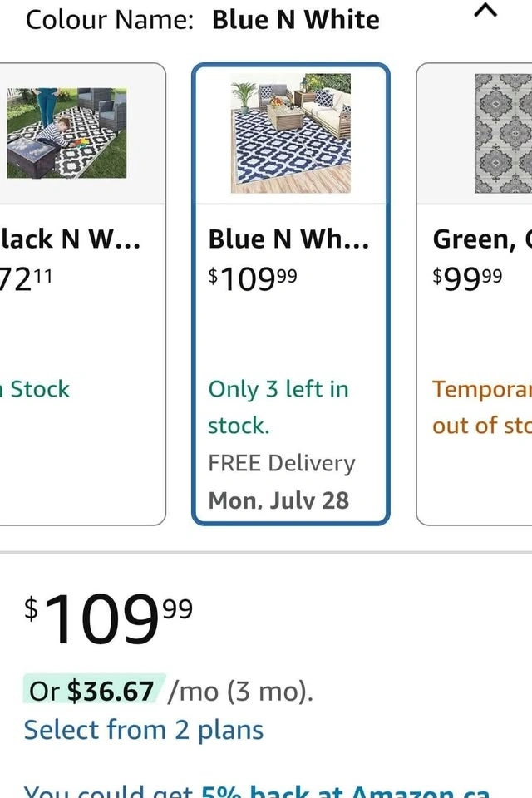Viewport: 532px width, 798px height.
Task: Click 'Only 3 left in stock.' text
Action: pyautogui.click(x=278, y=406)
